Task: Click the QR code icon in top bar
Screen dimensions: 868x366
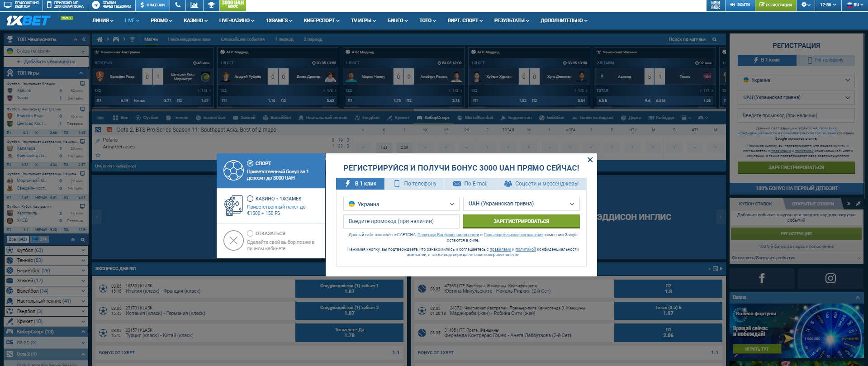Action: pyautogui.click(x=715, y=5)
